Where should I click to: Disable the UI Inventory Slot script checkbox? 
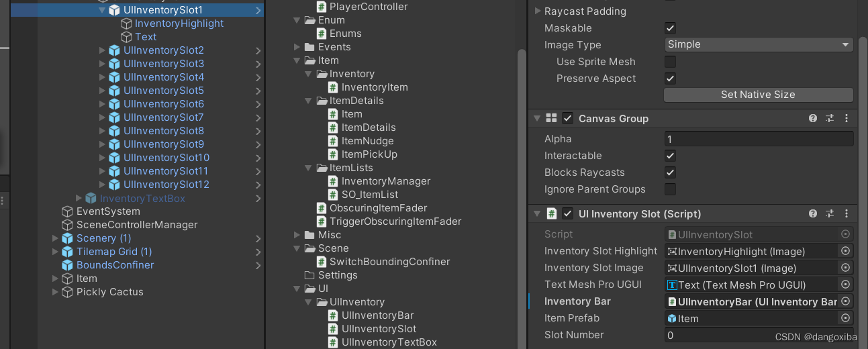pos(567,213)
